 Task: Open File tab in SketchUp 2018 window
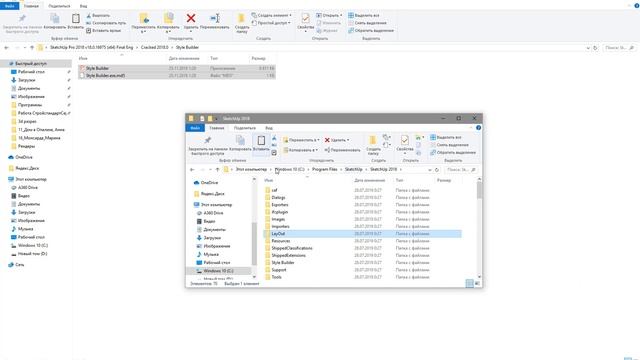coord(195,128)
